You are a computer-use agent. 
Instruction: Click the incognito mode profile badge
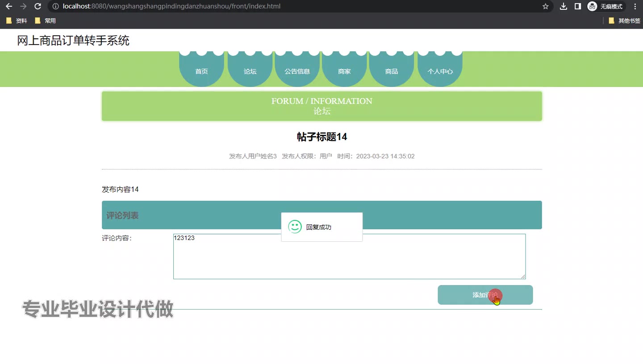coord(606,6)
